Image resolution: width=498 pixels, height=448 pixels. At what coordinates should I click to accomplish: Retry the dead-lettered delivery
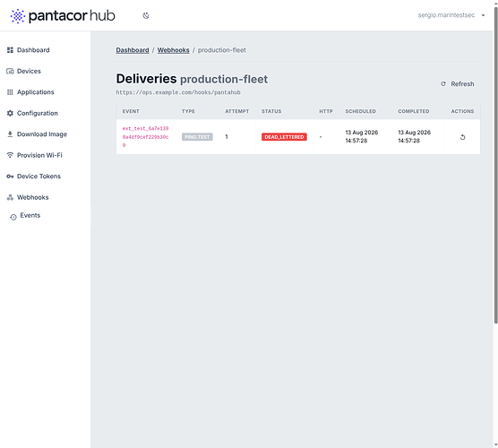coord(462,137)
